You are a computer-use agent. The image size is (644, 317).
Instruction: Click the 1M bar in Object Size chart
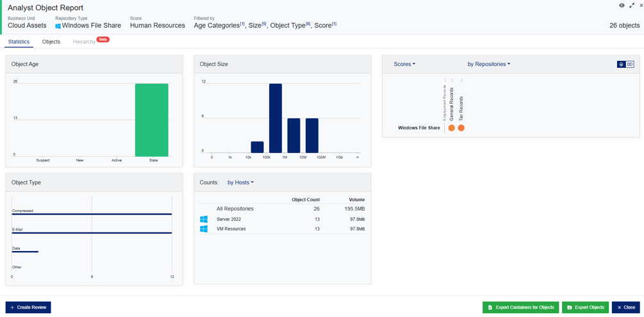coord(293,136)
